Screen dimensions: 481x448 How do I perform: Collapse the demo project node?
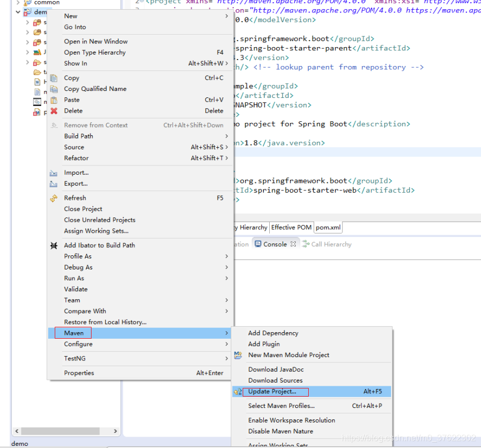pyautogui.click(x=18, y=11)
